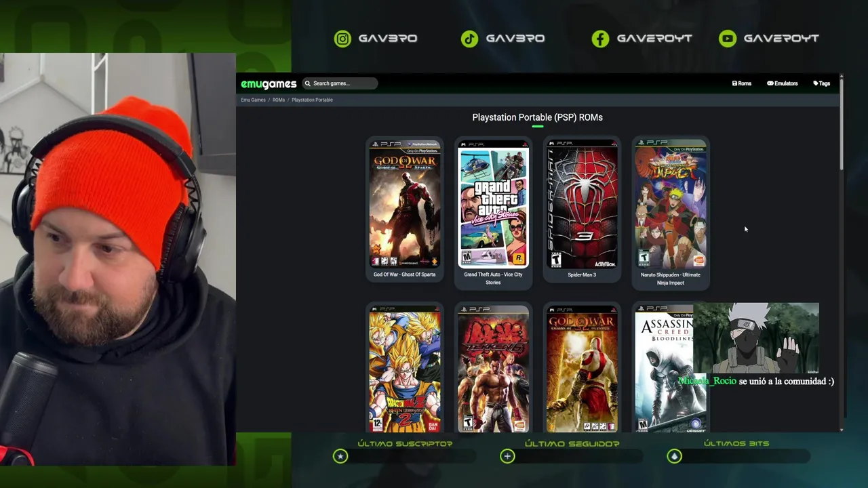
Task: Open God Of War Ghost Of Sparta cover
Action: click(x=404, y=203)
